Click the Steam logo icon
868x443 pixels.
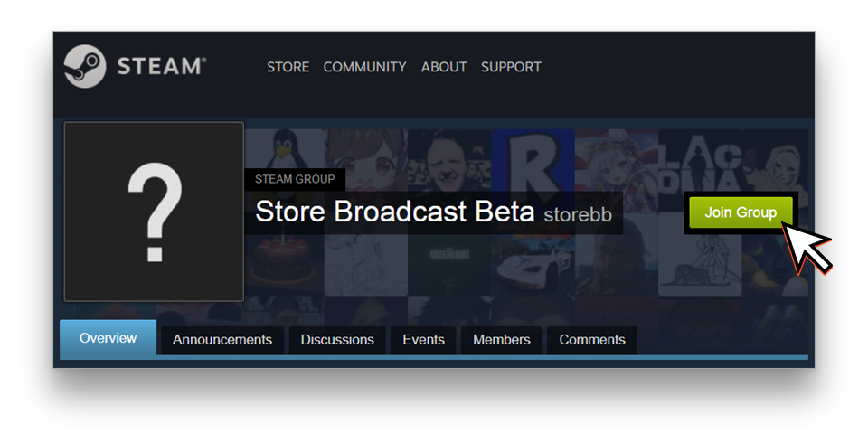click(85, 67)
